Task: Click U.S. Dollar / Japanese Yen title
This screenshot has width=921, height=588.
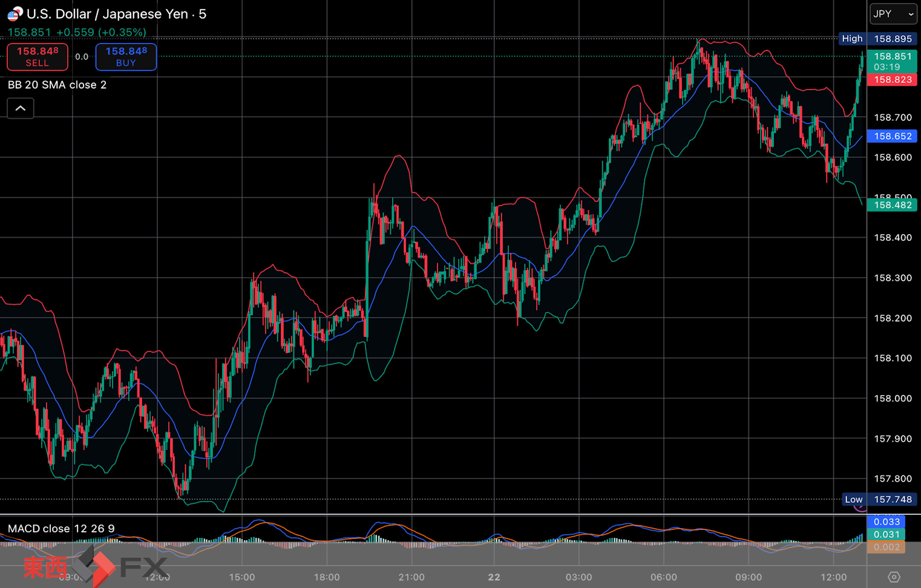Action: tap(116, 14)
